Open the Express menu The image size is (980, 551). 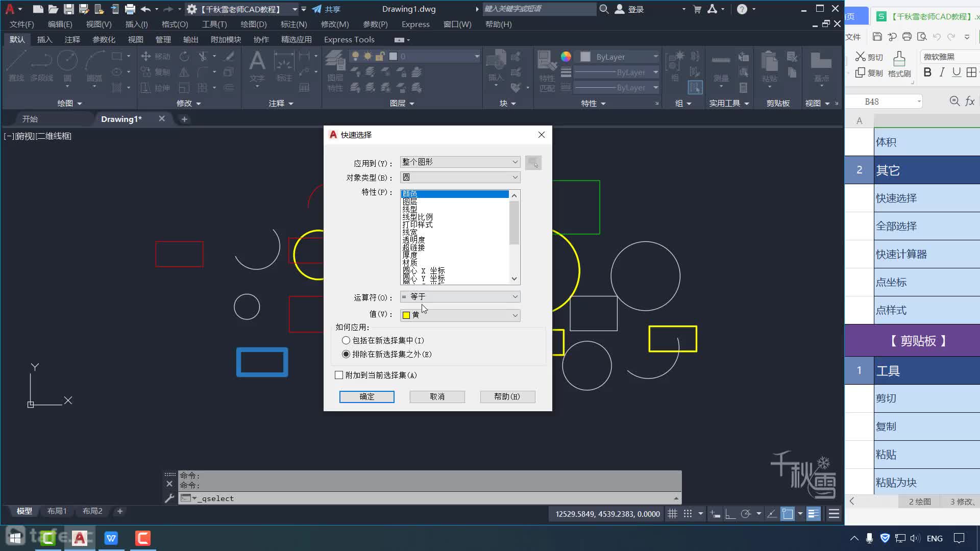[415, 24]
